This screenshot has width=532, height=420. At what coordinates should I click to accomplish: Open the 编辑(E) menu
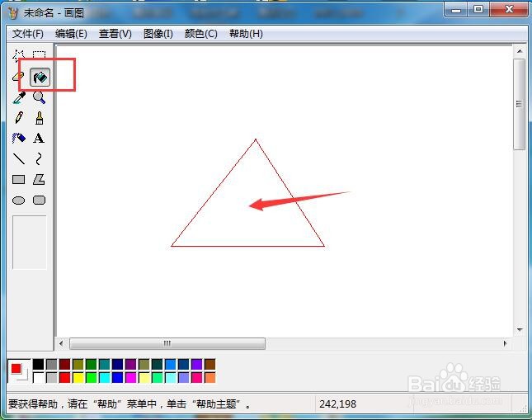pyautogui.click(x=71, y=34)
